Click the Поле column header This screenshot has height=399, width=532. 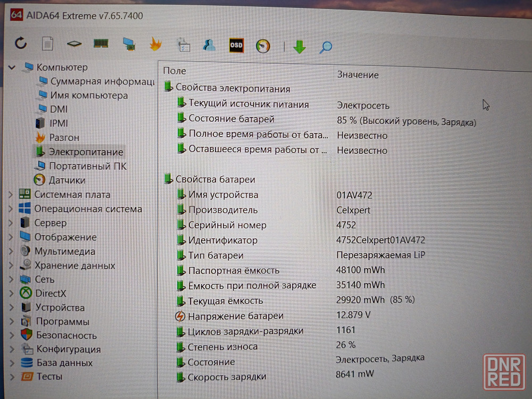click(174, 71)
